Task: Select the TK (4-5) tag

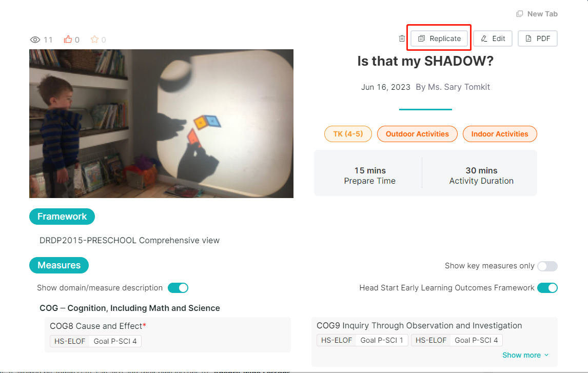Action: coord(348,134)
